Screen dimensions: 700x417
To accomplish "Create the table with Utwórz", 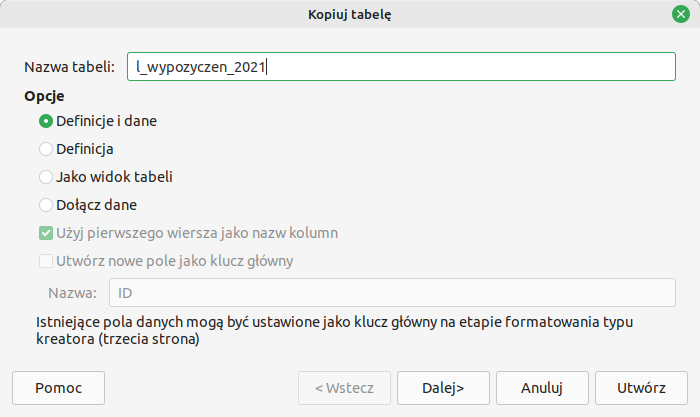I will pyautogui.click(x=641, y=388).
